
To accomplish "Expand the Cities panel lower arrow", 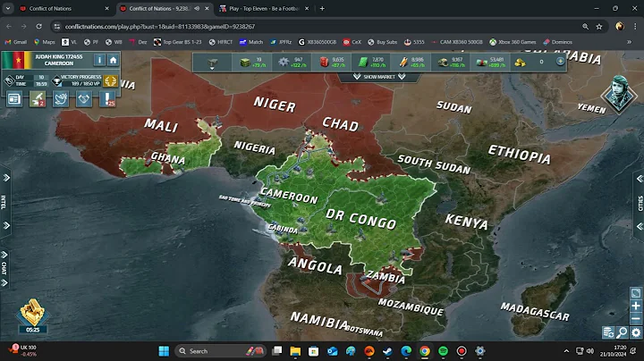I will (639, 226).
